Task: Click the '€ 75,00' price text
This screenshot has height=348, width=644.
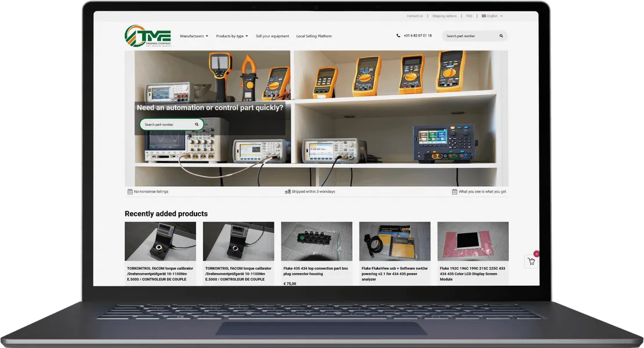Action: (290, 284)
